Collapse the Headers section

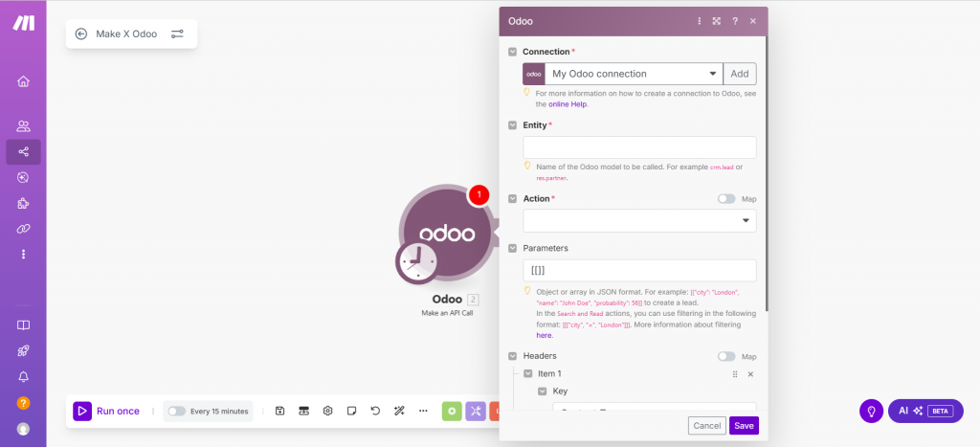pyautogui.click(x=513, y=356)
